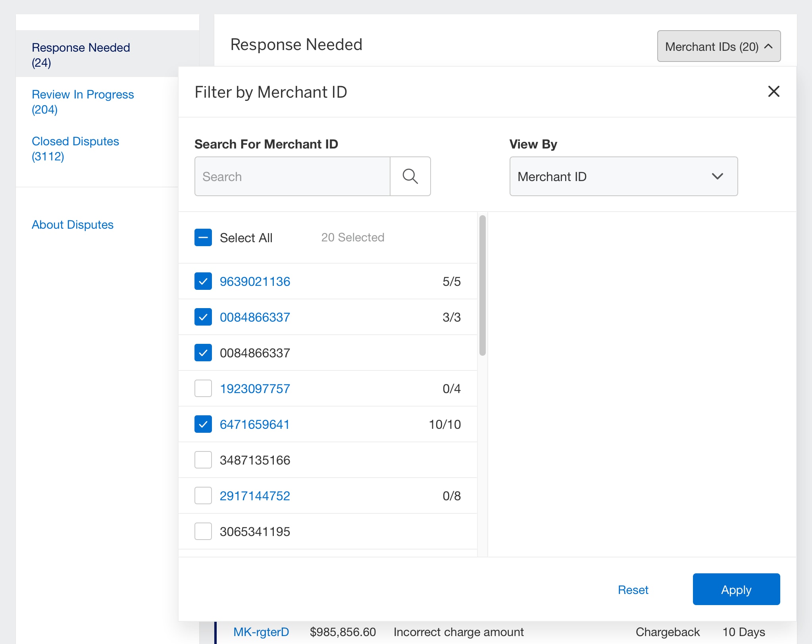This screenshot has height=644, width=812.
Task: Check the 3065341195 checkbox
Action: 203,531
